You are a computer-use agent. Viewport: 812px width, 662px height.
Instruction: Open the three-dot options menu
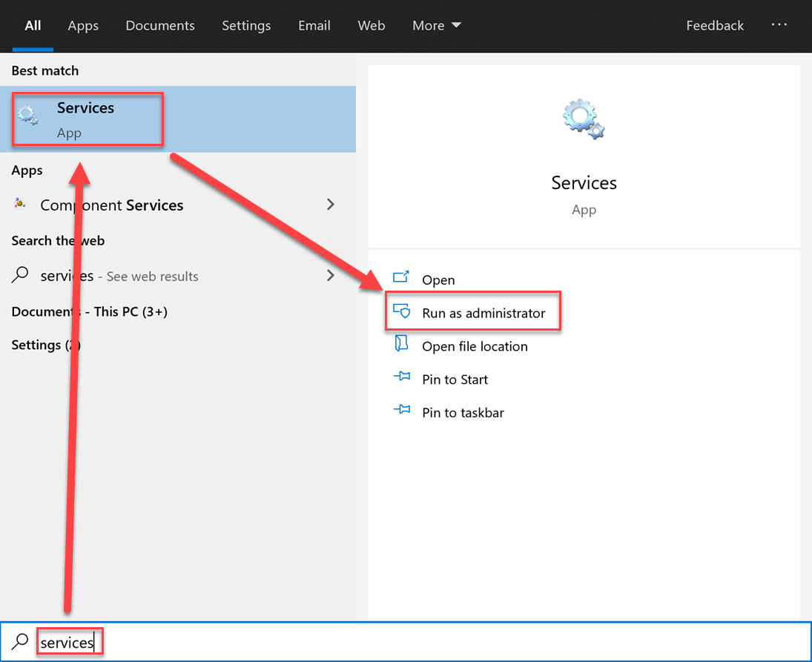coord(779,25)
